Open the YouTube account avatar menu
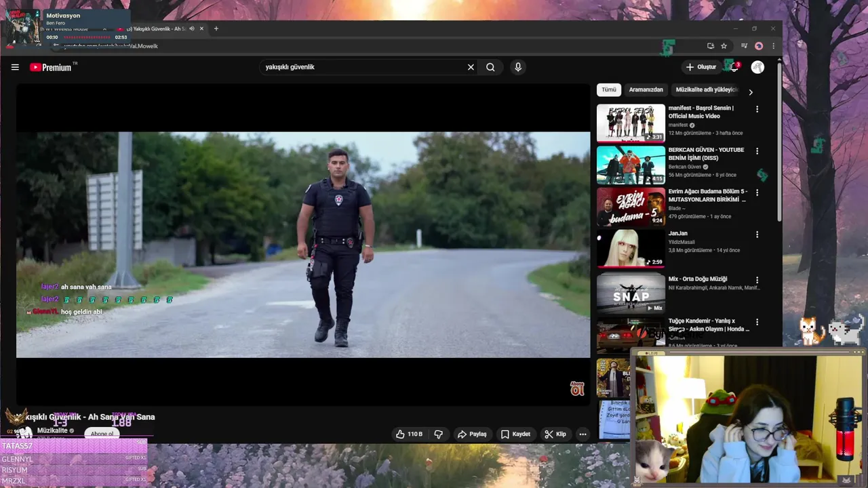This screenshot has width=868, height=488. point(757,67)
